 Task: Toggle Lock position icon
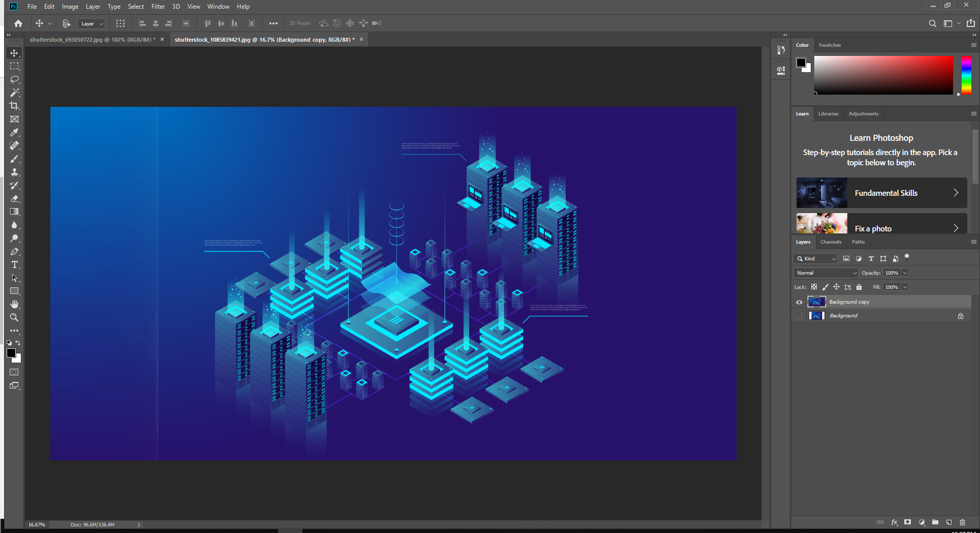pyautogui.click(x=836, y=287)
